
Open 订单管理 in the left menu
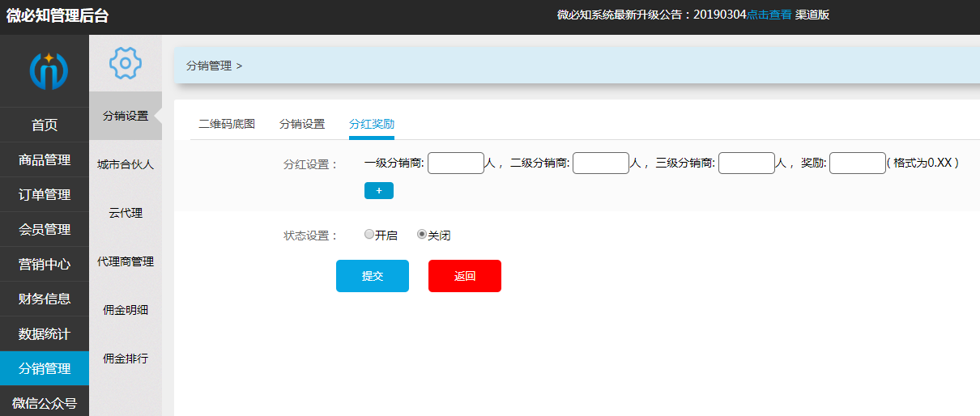click(45, 194)
